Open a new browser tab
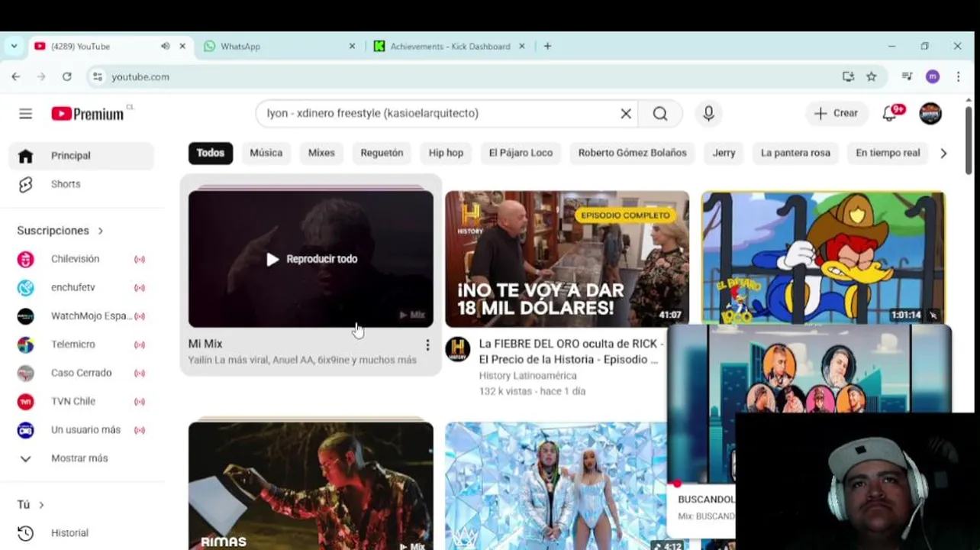This screenshot has height=550, width=980. coord(547,46)
